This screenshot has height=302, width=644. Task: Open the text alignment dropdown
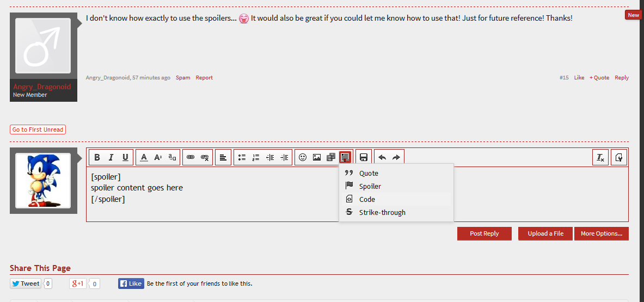223,157
